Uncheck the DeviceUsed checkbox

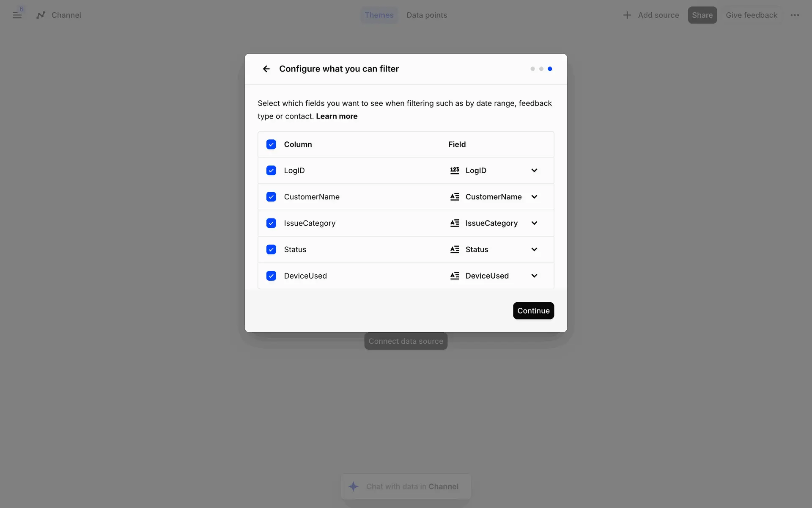271,276
